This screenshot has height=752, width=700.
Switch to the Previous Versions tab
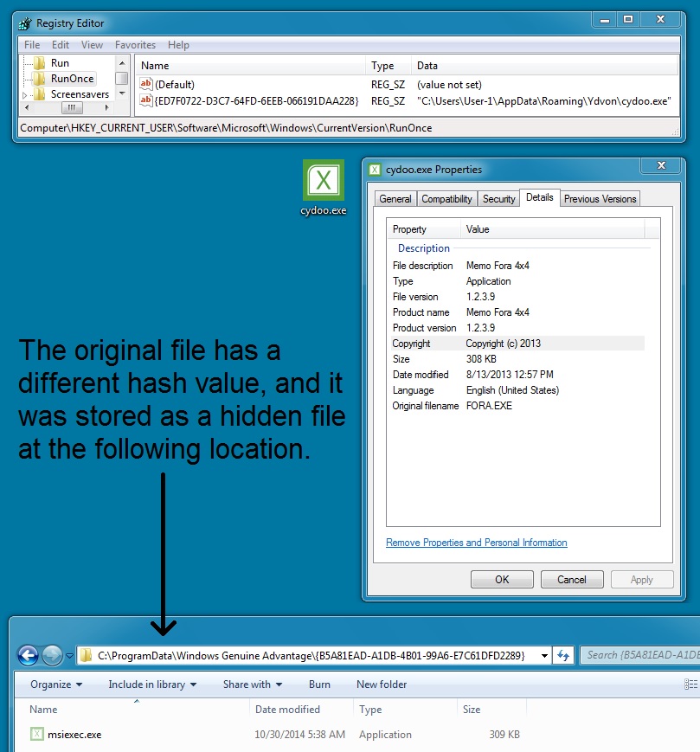tap(600, 199)
